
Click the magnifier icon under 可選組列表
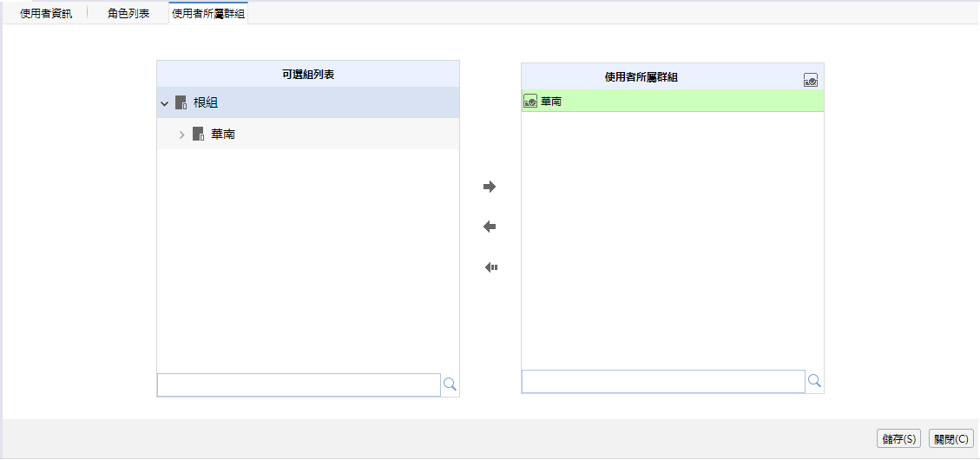[450, 384]
